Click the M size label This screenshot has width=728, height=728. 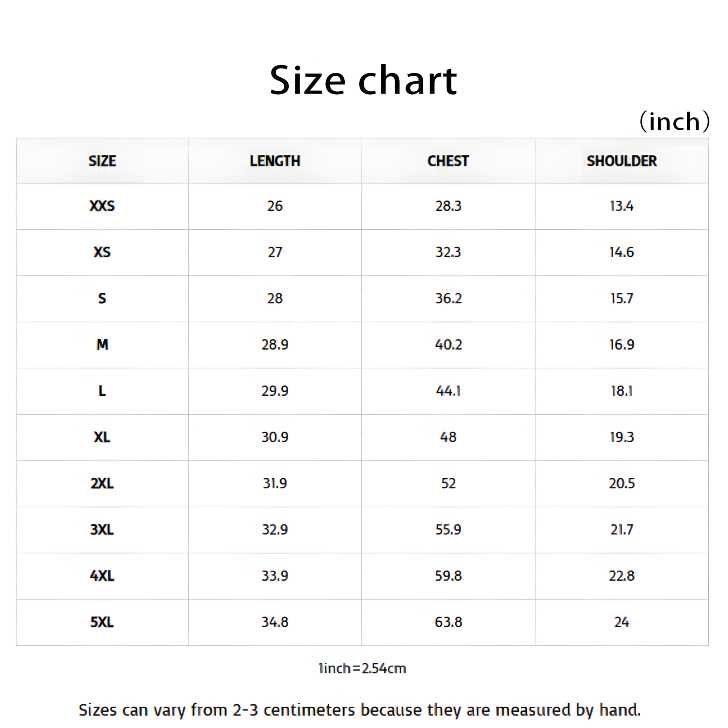102,344
